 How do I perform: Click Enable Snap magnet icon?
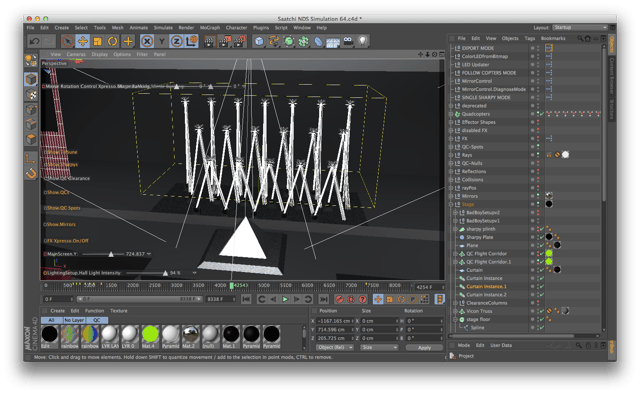click(x=31, y=173)
